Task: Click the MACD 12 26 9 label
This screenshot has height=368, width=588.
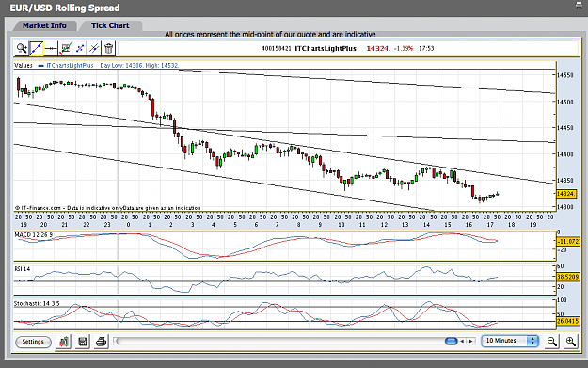Action: pos(33,235)
